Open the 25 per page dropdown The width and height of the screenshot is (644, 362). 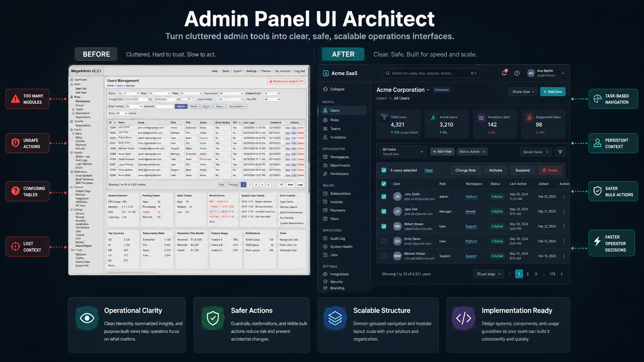pyautogui.click(x=488, y=274)
